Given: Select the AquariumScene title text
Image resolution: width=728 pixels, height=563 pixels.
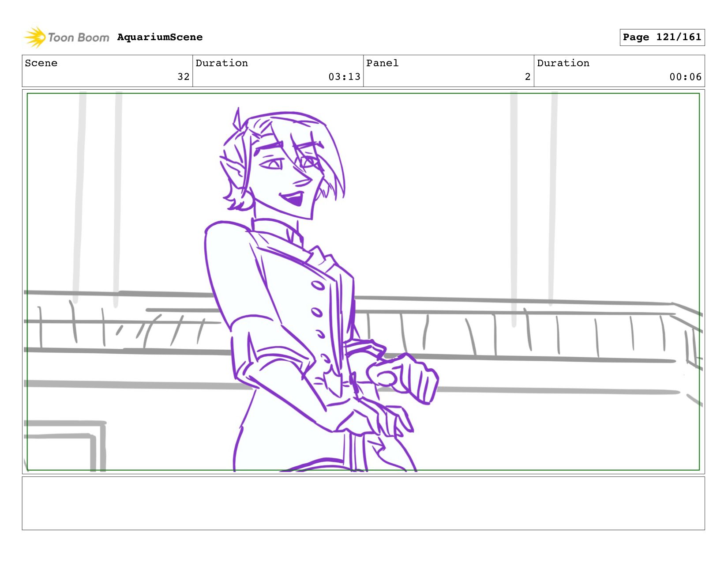Looking at the screenshot, I should pyautogui.click(x=160, y=37).
